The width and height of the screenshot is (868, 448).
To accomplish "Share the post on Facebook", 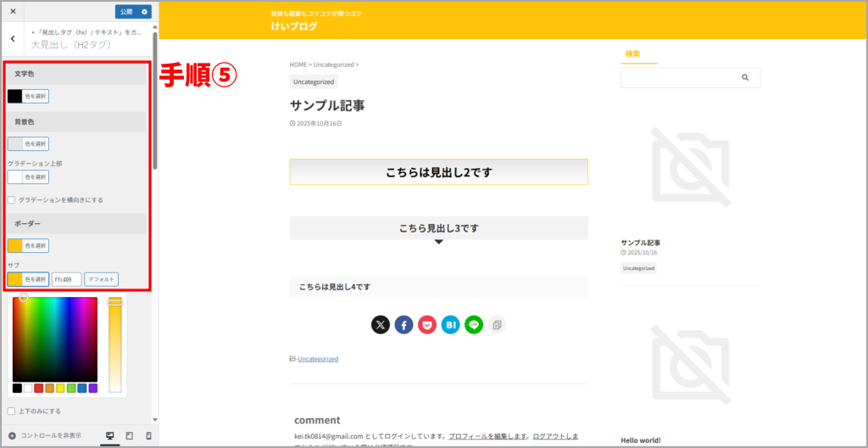I will 403,324.
